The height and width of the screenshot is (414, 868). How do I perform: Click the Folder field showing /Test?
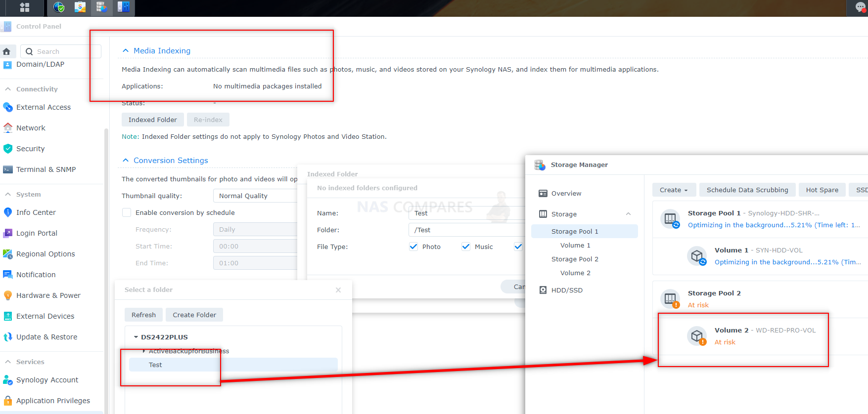(x=467, y=230)
